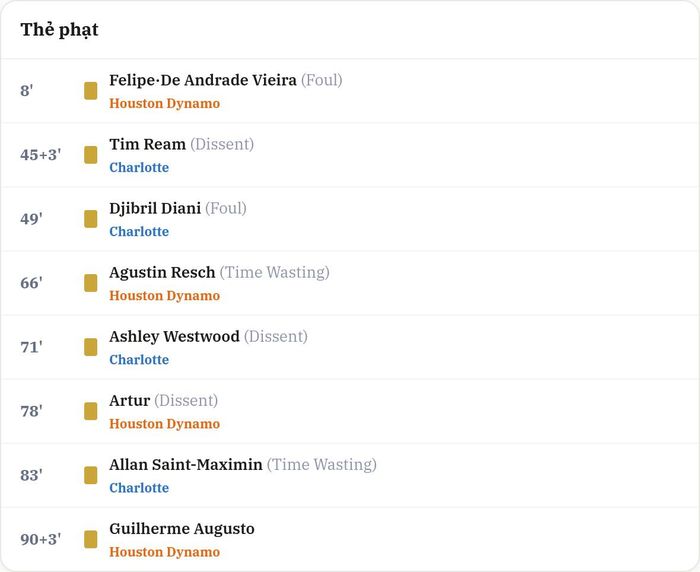This screenshot has width=700, height=572.
Task: Click the 90+3' minute marker
Action: (41, 539)
